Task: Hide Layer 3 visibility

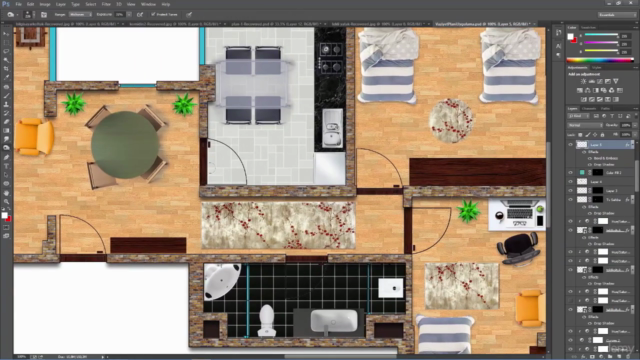Action: click(570, 191)
